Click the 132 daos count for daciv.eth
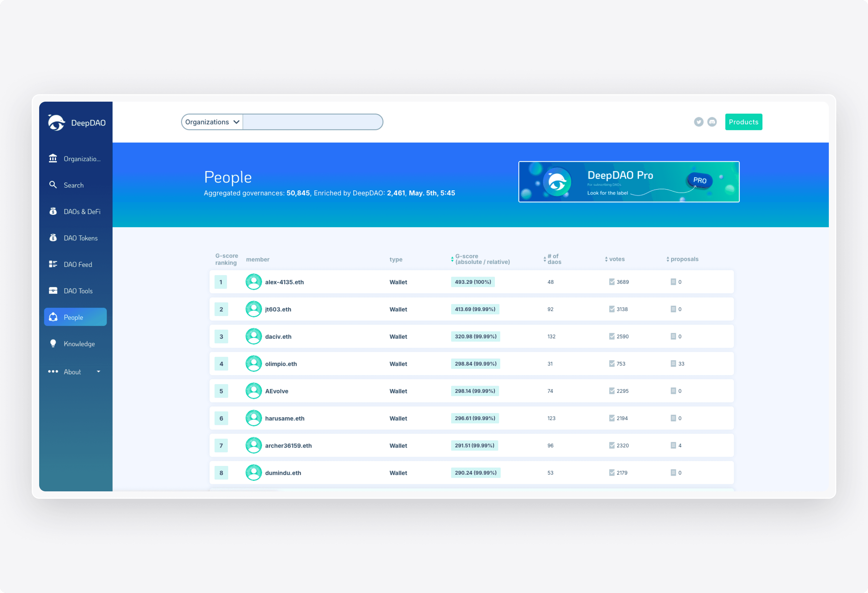The height and width of the screenshot is (593, 868). [x=551, y=336]
